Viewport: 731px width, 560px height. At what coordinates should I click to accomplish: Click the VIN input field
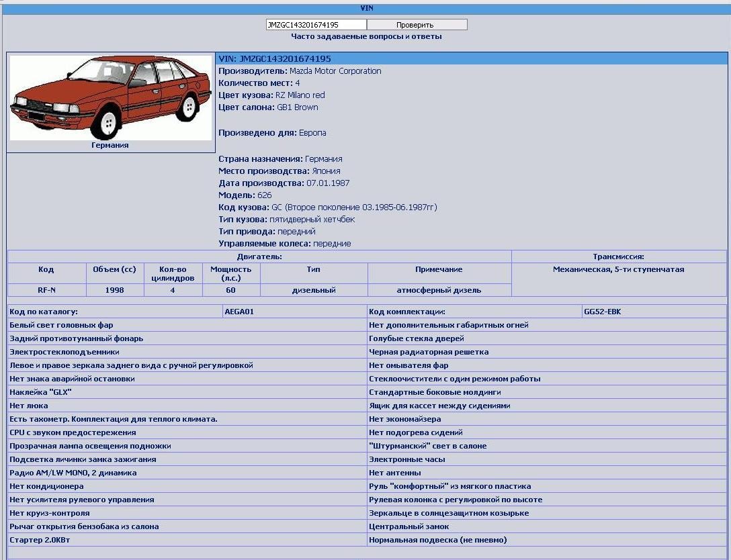[316, 25]
